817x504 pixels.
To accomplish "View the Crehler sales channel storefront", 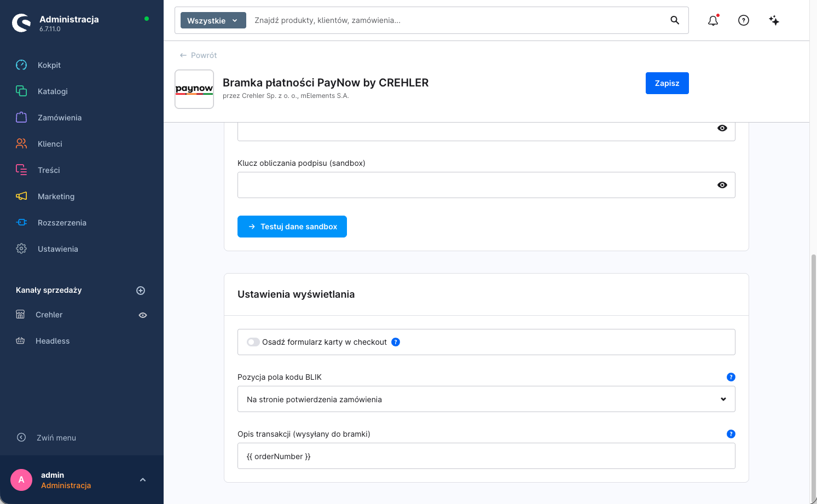I will pyautogui.click(x=143, y=315).
